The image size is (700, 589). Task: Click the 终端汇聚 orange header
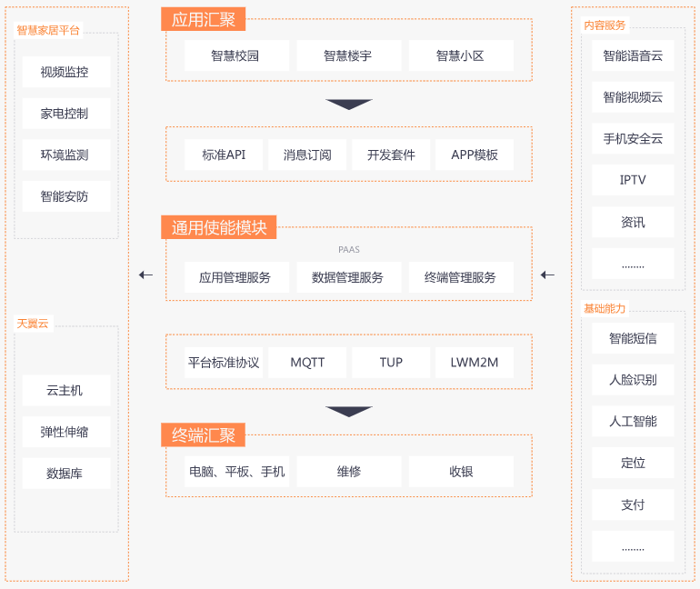(203, 435)
